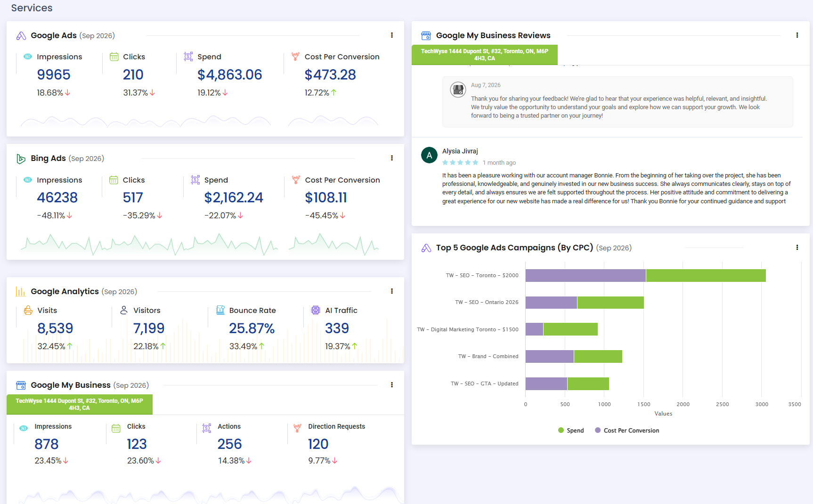Click the Google My Business Reviews storefront icon
This screenshot has height=504, width=813.
click(426, 36)
